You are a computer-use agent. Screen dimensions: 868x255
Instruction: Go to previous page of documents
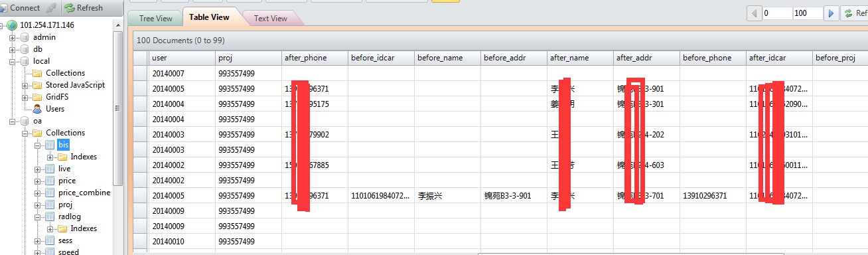754,13
